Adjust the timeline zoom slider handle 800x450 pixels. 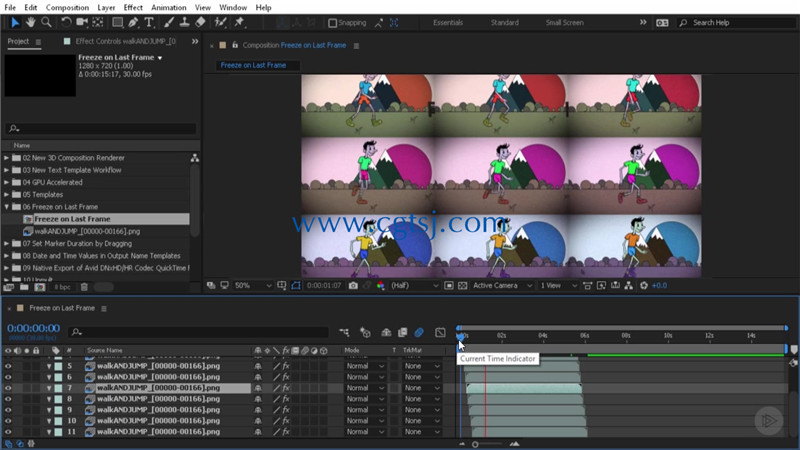click(475, 444)
